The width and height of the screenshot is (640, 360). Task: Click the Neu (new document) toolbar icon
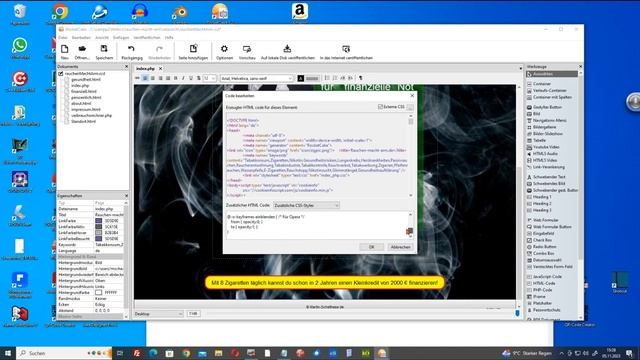64,49
